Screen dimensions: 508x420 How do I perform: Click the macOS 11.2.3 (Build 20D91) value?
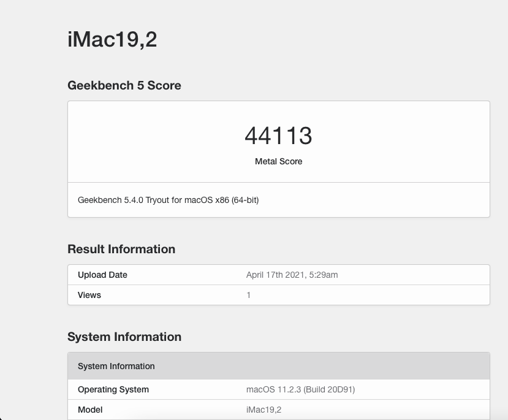pyautogui.click(x=300, y=389)
